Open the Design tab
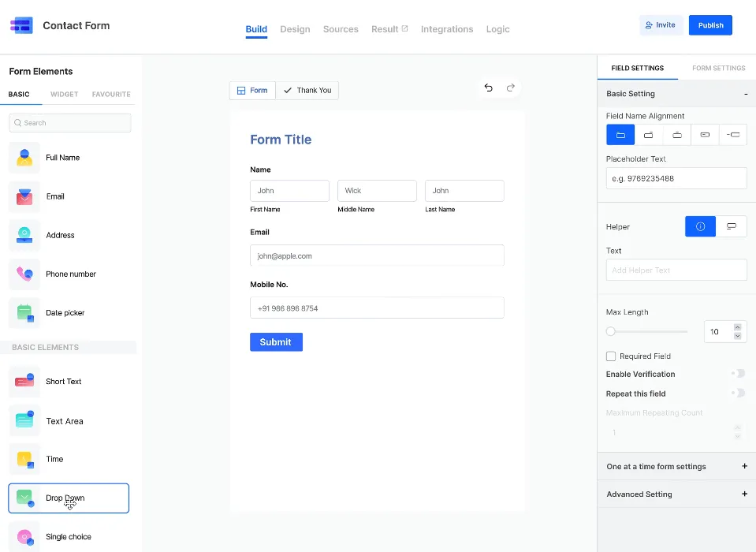The height and width of the screenshot is (552, 756). point(295,29)
